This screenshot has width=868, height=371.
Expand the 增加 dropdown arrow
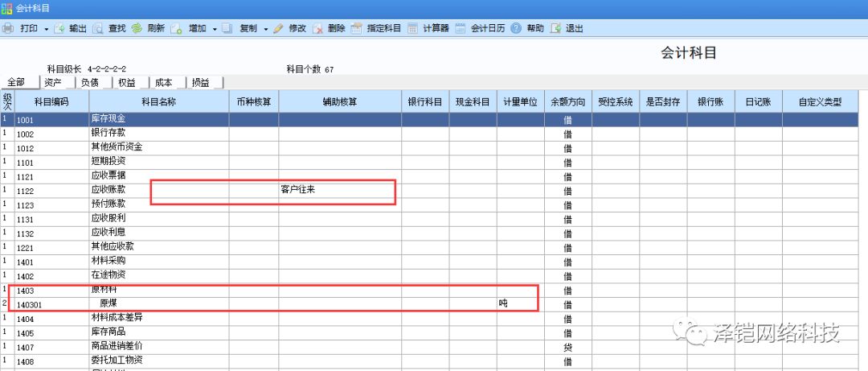pyautogui.click(x=214, y=29)
